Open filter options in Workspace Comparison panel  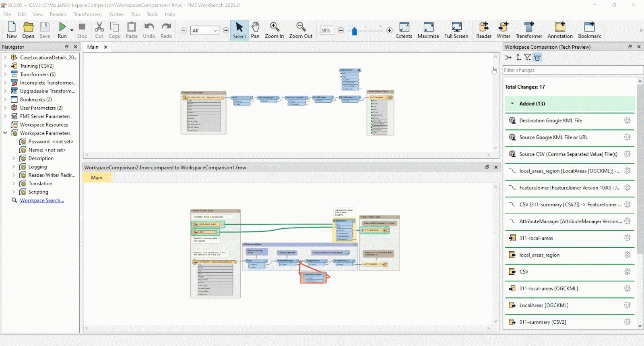coord(528,58)
